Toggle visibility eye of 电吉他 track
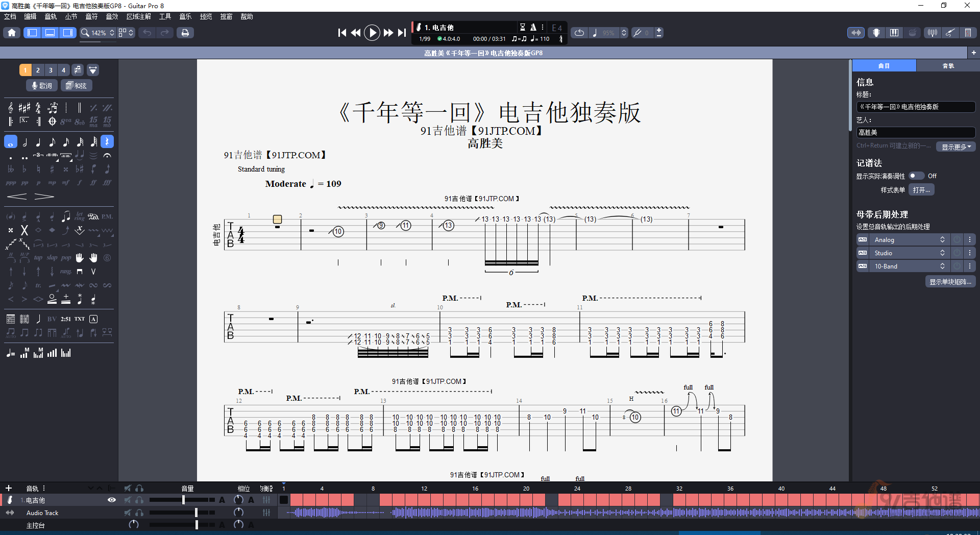The image size is (980, 535). tap(112, 500)
